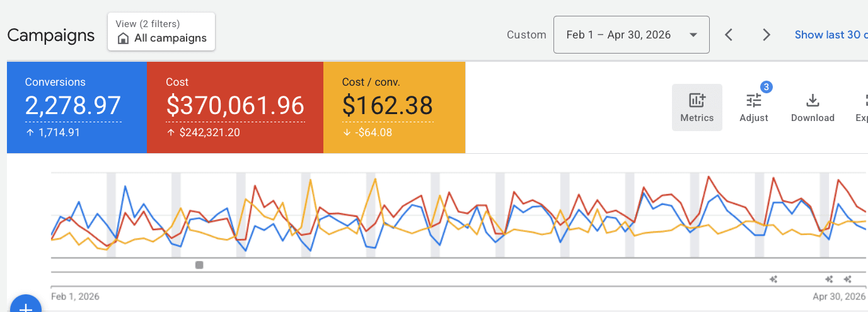
Task: Click the Show last 30 days link
Action: 831,35
